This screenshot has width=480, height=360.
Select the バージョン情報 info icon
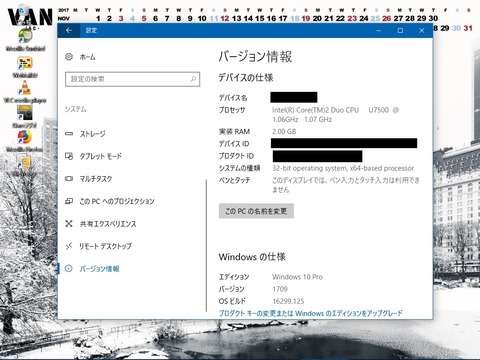click(x=69, y=269)
